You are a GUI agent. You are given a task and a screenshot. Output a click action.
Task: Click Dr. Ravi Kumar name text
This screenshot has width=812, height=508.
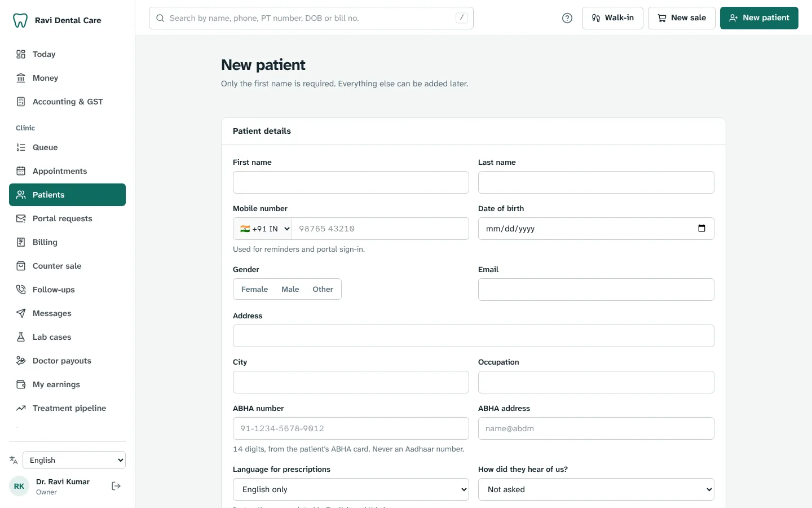63,481
